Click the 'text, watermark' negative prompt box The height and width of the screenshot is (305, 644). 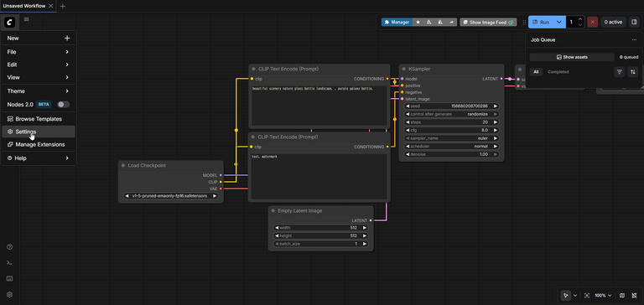(x=319, y=177)
